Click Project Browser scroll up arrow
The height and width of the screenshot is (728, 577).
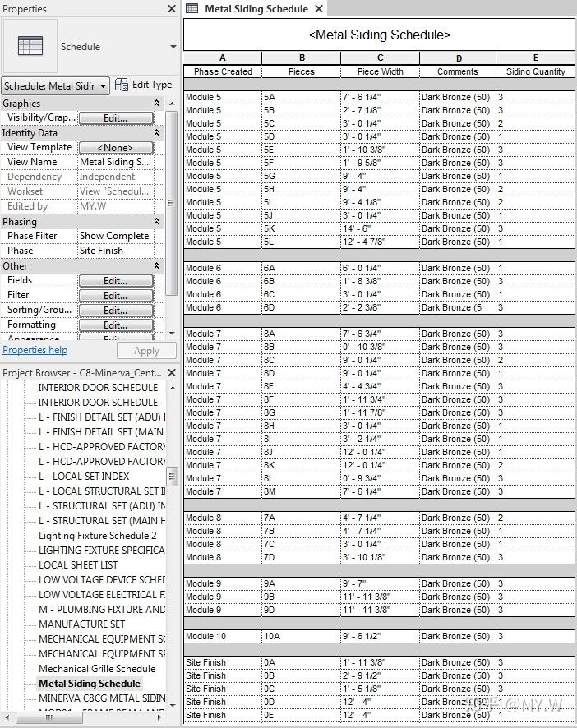173,387
